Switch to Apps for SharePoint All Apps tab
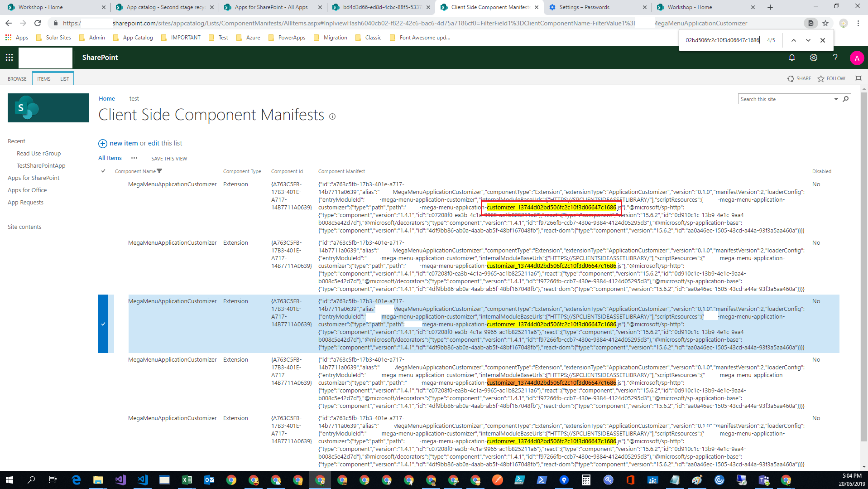This screenshot has width=868, height=489. [273, 7]
